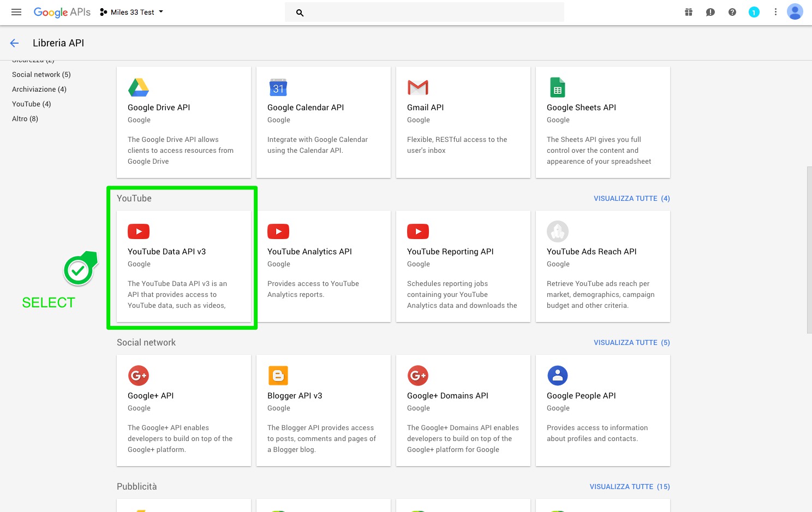Open the notifications badge icon
The width and height of the screenshot is (812, 512).
pyautogui.click(x=754, y=12)
